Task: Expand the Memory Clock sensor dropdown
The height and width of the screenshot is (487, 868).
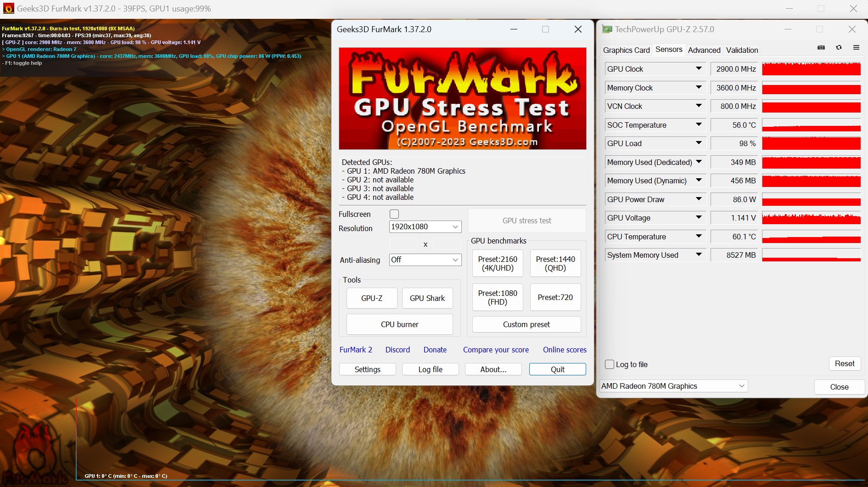Action: coord(699,87)
